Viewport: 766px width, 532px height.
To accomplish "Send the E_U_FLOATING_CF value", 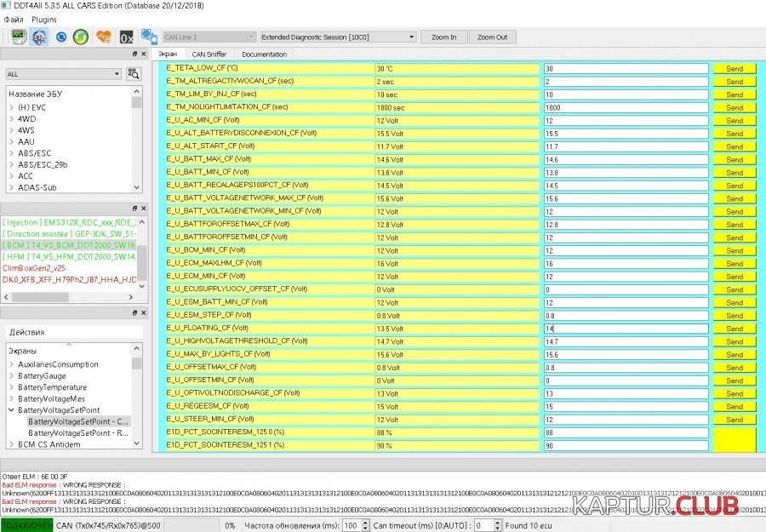I will (735, 329).
